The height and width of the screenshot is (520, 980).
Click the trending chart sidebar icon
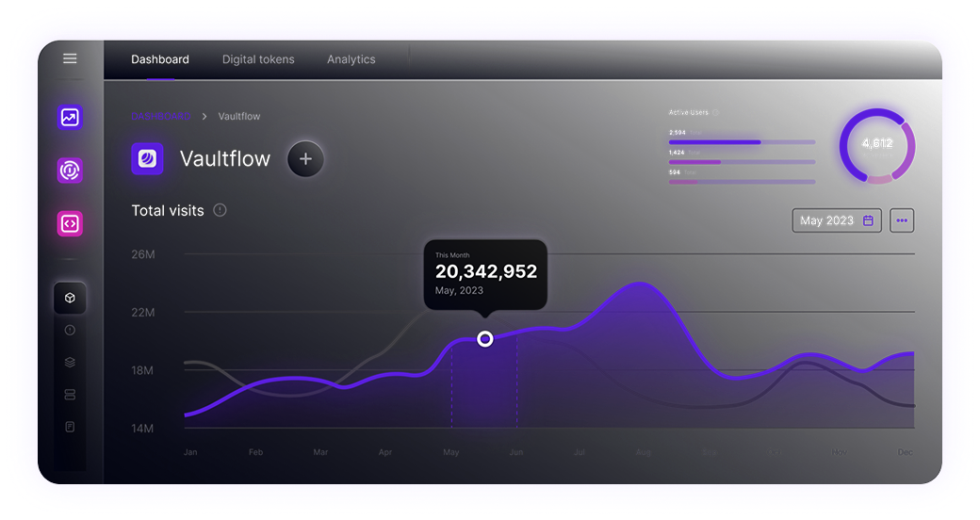pos(70,118)
